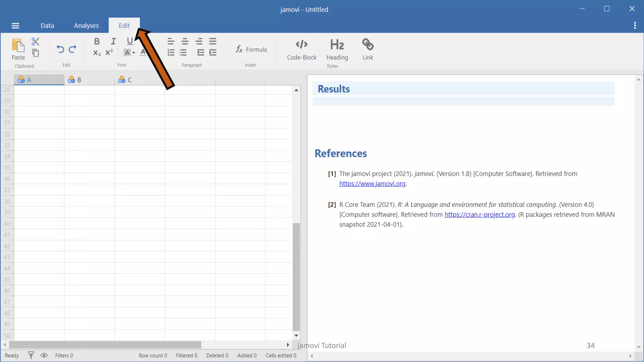
Task: Insert a Code-Block
Action: 301,49
